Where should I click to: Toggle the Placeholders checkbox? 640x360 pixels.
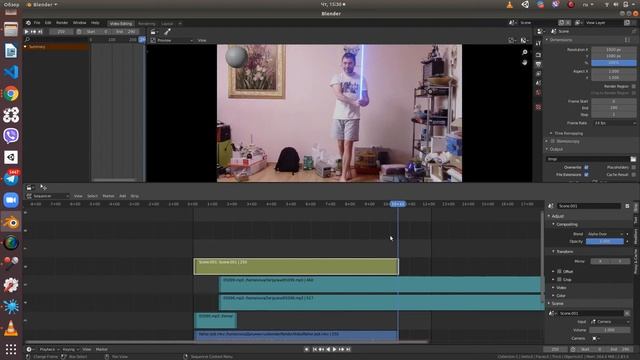click(x=633, y=167)
